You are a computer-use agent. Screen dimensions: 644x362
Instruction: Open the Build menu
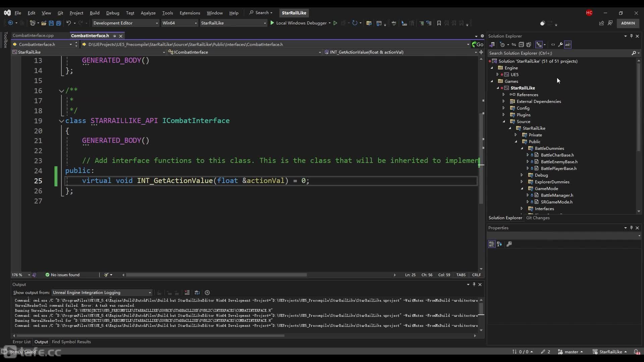point(95,13)
